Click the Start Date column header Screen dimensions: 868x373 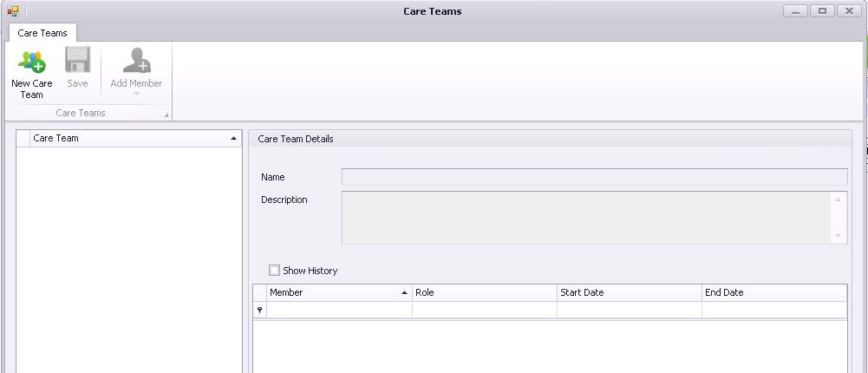[x=630, y=292]
